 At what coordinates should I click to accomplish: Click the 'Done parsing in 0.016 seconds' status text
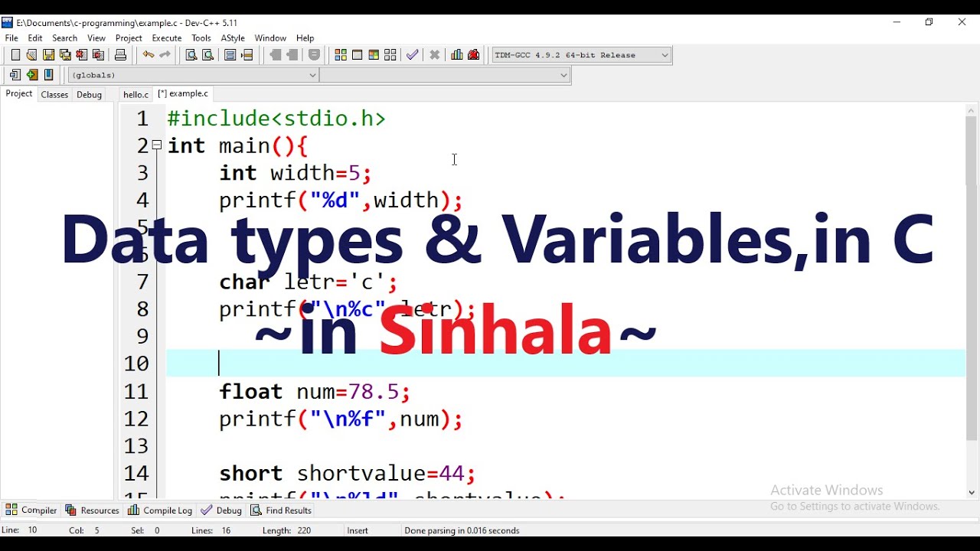click(462, 530)
